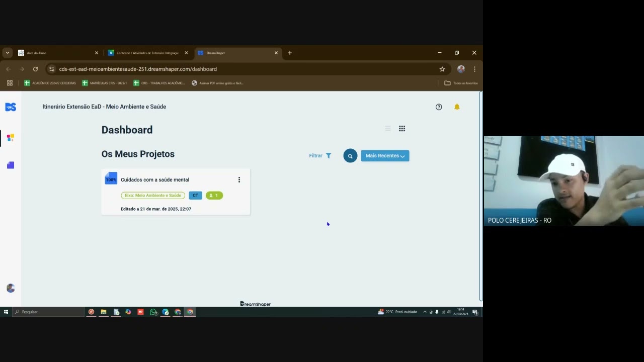
Task: Open the Assinar PDF online bookmark
Action: [217, 83]
